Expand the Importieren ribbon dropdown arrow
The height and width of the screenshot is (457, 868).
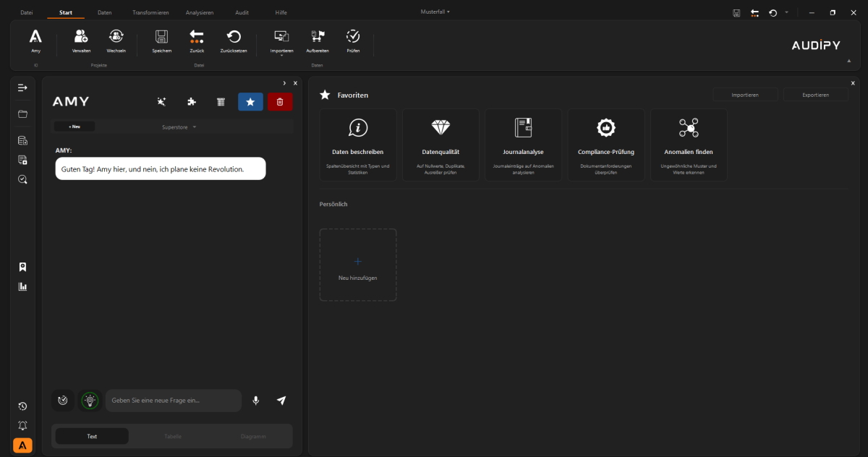pyautogui.click(x=281, y=56)
